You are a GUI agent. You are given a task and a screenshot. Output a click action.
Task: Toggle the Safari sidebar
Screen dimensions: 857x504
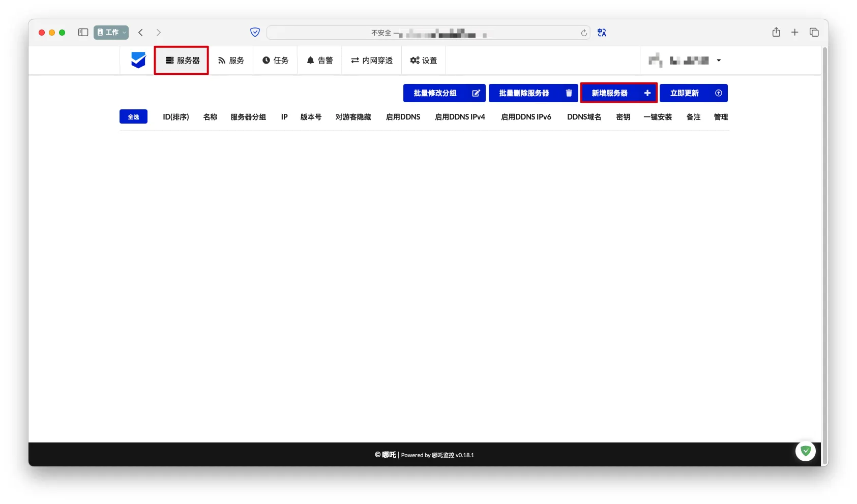point(83,33)
